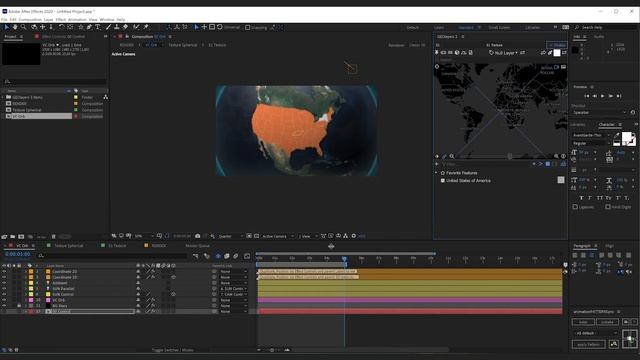Screen dimensions: 640x360
Task: Select the Horizontal Type tool
Action: (x=98, y=27)
